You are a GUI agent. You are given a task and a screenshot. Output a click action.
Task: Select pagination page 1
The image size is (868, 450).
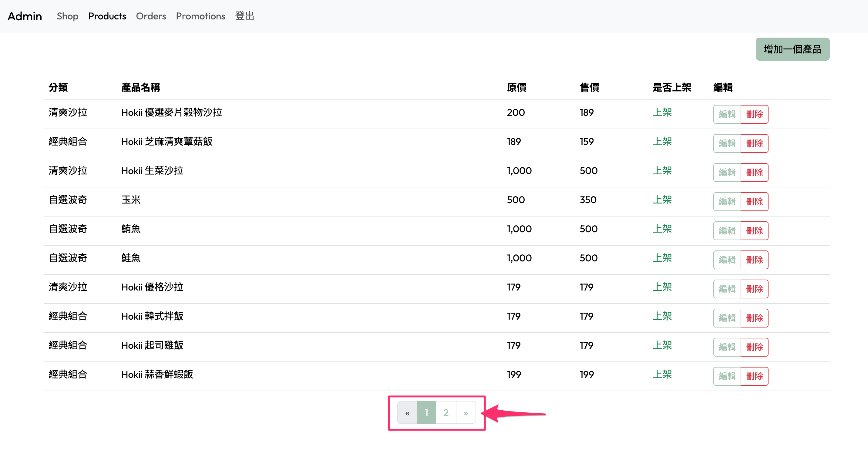pyautogui.click(x=426, y=413)
